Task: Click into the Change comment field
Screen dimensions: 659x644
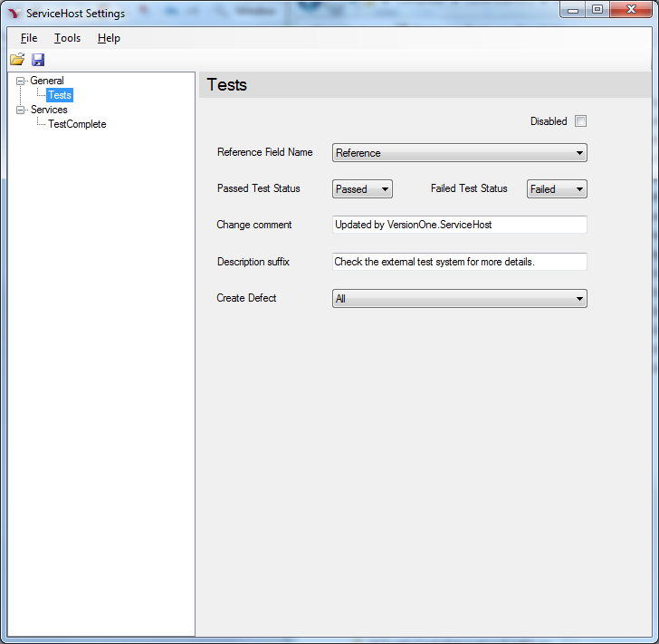Action: [x=459, y=225]
